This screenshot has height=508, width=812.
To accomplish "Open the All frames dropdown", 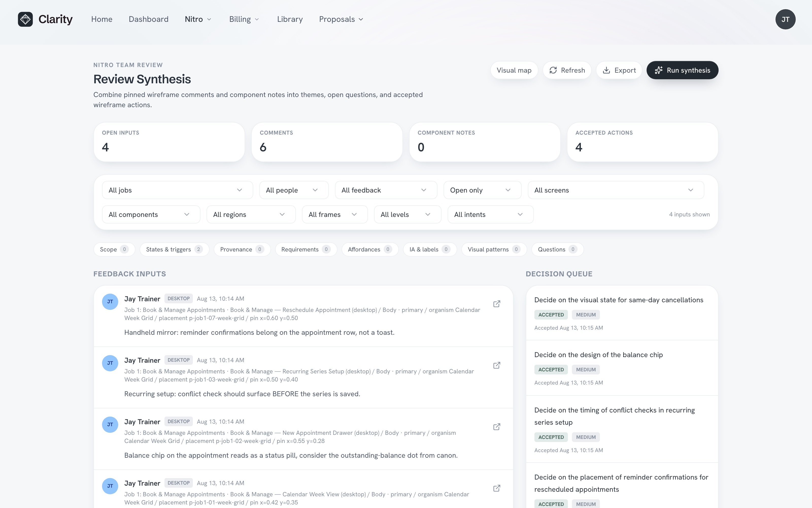I will tap(335, 214).
